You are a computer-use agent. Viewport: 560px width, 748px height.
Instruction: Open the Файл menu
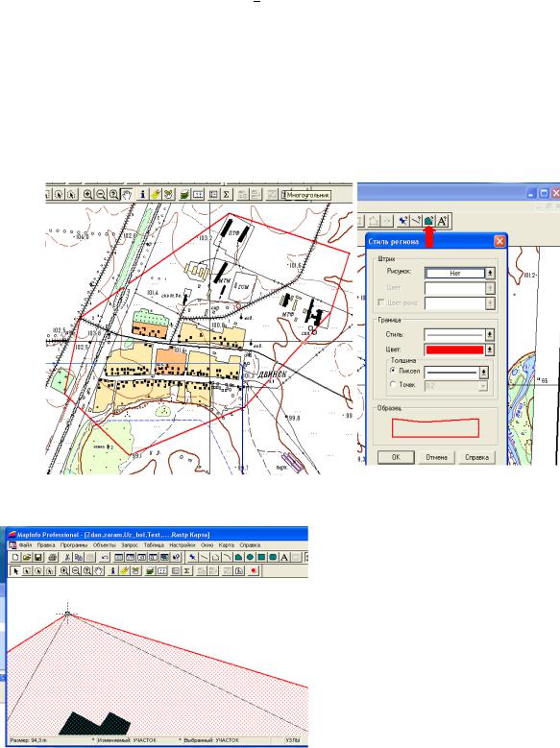point(25,544)
